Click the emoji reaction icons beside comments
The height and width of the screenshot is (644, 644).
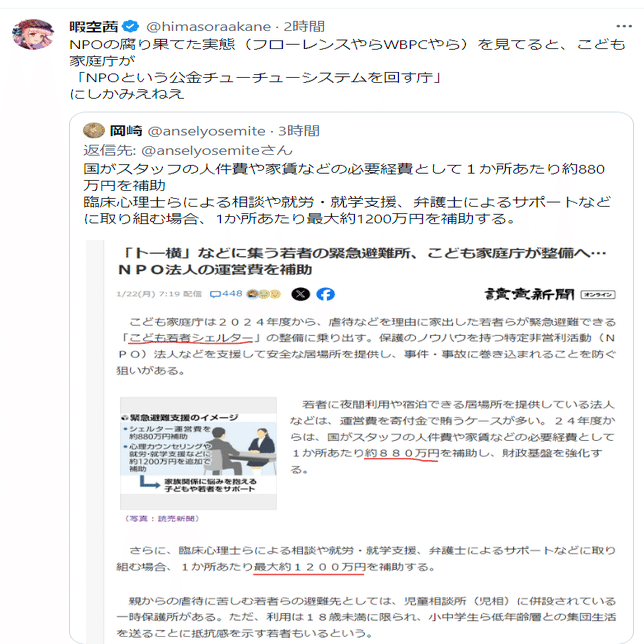pyautogui.click(x=263, y=294)
